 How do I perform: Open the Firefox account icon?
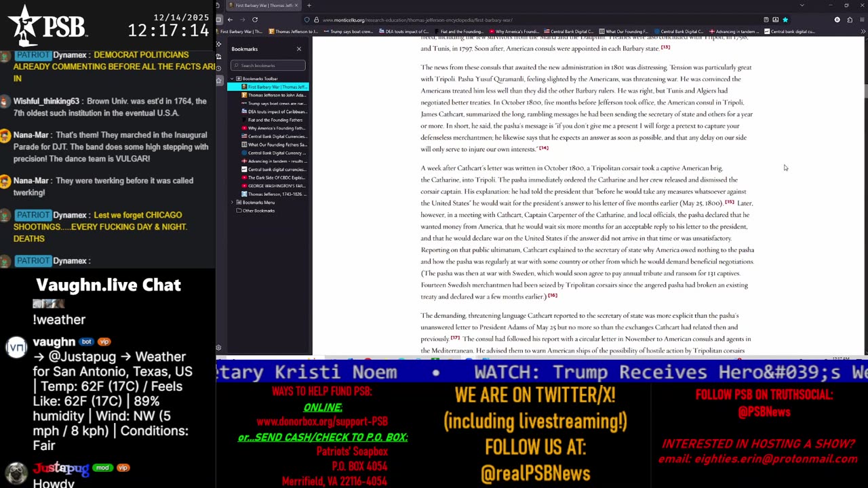[837, 20]
